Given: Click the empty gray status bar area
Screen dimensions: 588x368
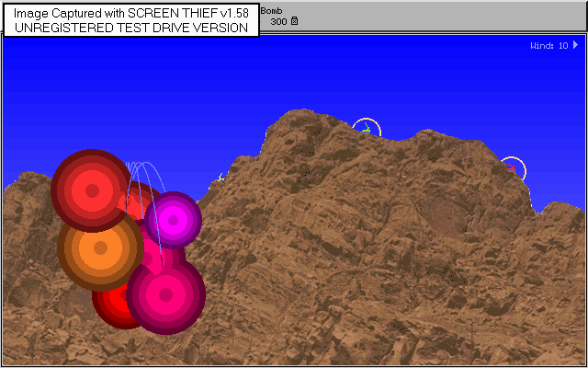Looking at the screenshot, I should click(x=441, y=17).
